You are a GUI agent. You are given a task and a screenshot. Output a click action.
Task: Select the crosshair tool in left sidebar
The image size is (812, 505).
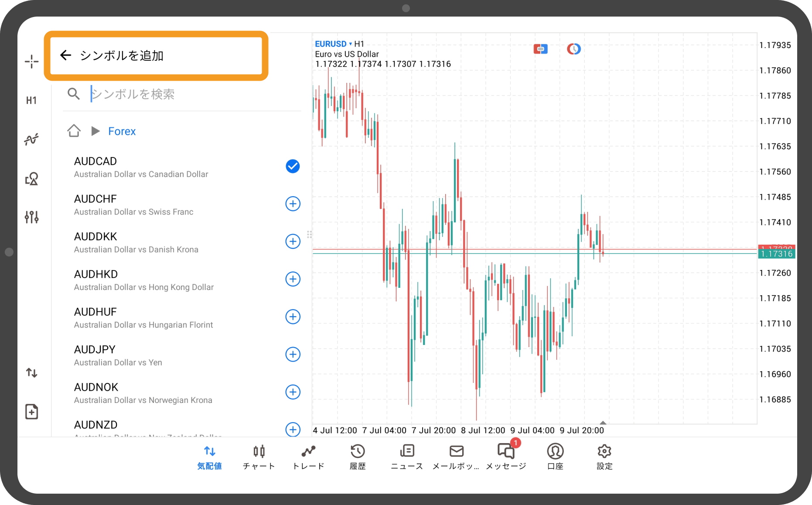click(31, 61)
